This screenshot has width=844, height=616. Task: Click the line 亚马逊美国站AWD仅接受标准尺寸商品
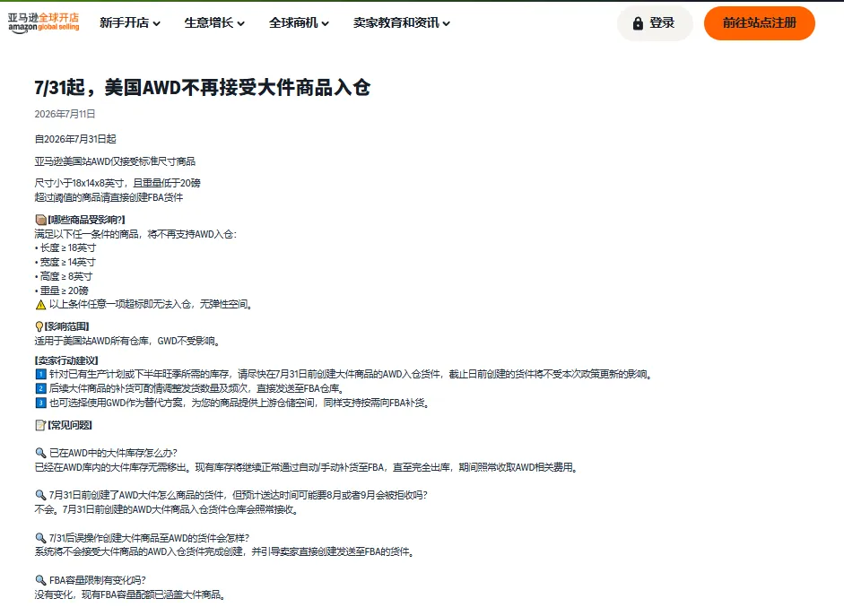[x=115, y=161]
